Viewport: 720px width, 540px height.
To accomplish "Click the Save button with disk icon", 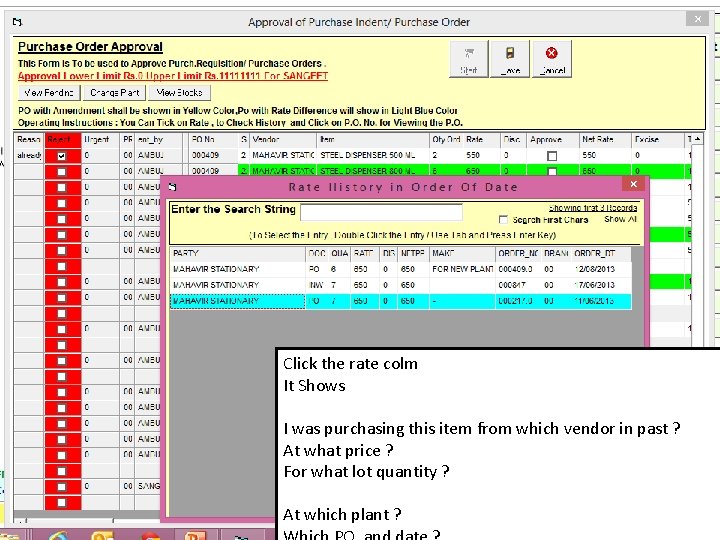I will click(510, 59).
